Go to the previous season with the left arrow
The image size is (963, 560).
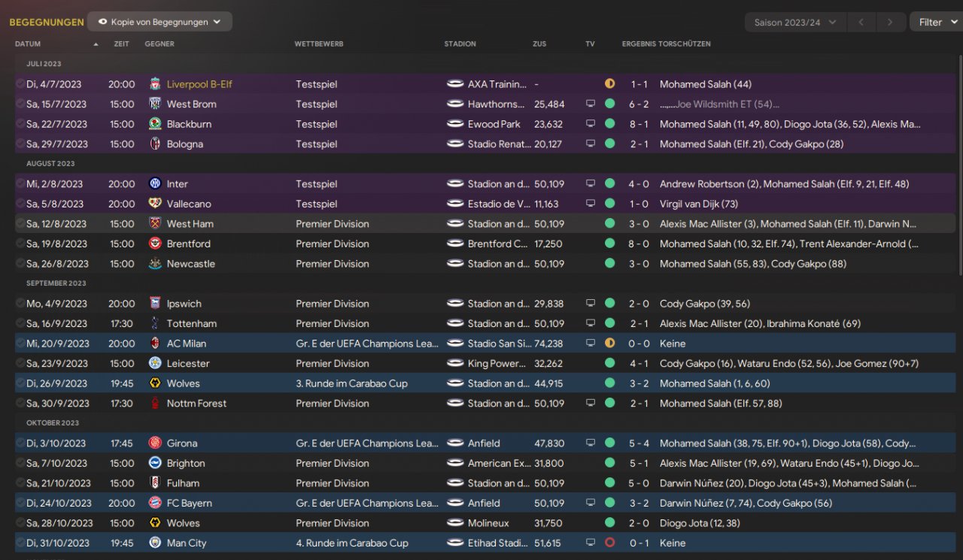pos(862,23)
